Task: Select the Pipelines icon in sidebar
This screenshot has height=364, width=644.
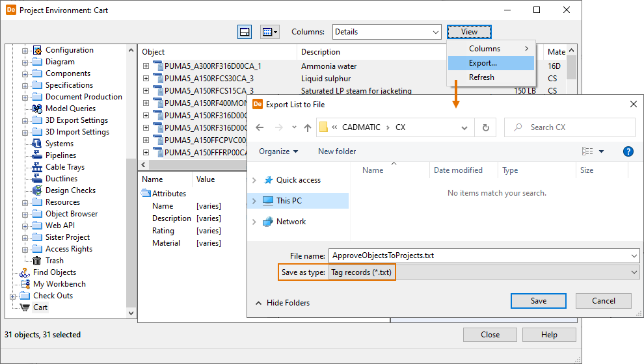Action: point(37,155)
